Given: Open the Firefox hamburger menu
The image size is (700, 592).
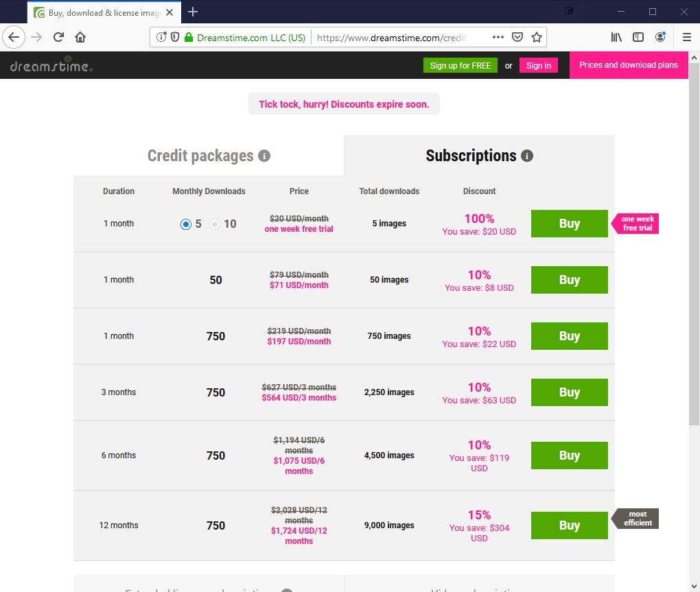Looking at the screenshot, I should [687, 37].
